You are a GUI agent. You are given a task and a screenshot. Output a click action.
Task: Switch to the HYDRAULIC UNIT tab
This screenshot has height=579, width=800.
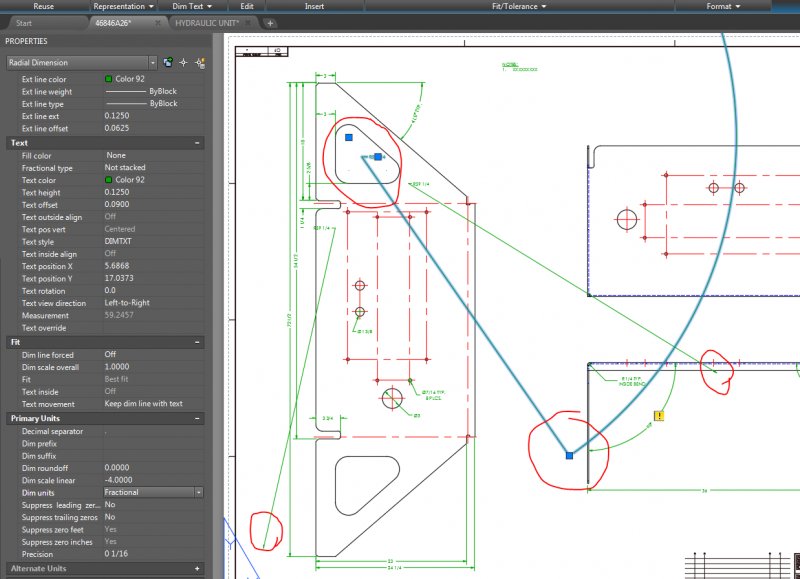point(209,22)
